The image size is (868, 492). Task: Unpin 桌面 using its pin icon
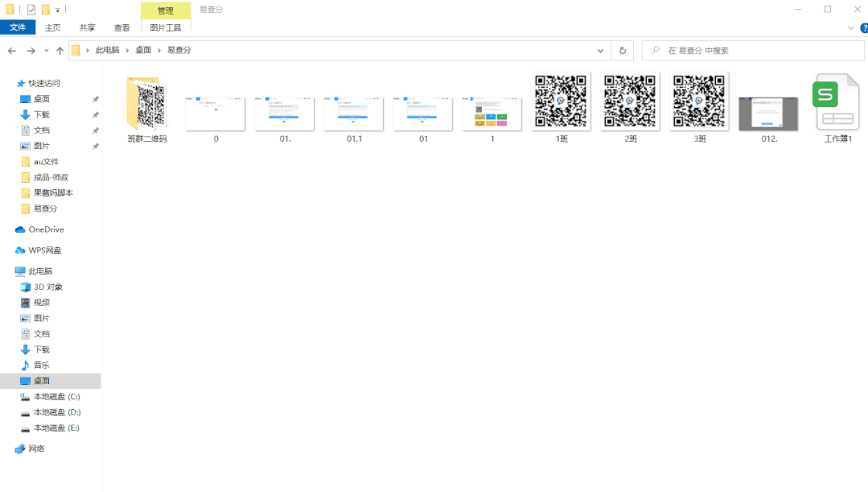pyautogui.click(x=95, y=99)
